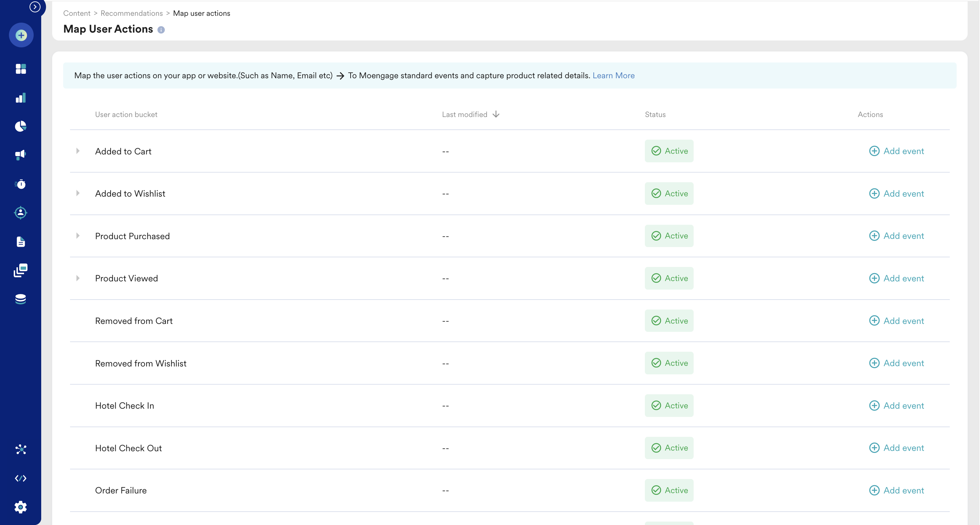Select the stopwatch icon in the sidebar
Viewport: 980px width, 525px height.
pyautogui.click(x=21, y=184)
